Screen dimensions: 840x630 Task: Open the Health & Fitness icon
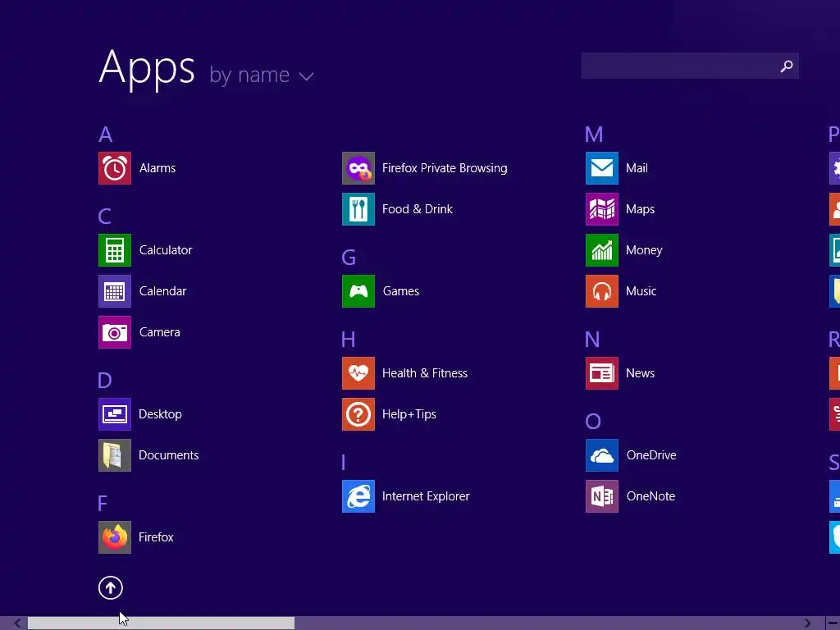point(358,373)
